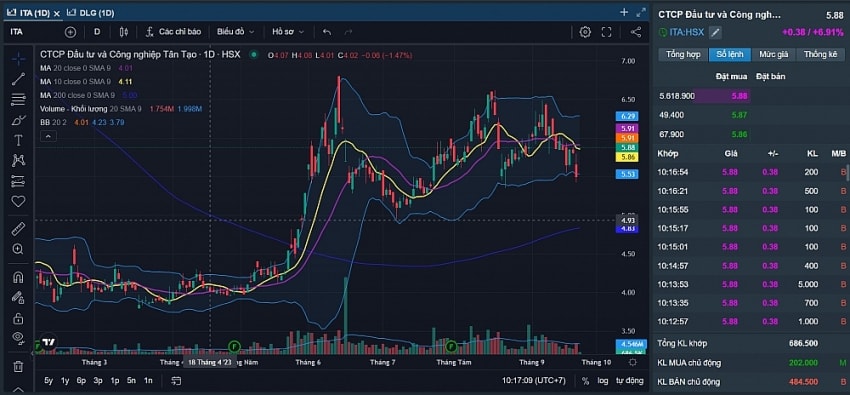Collapse the indicator legend chevron
This screenshot has width=850, height=395.
(48, 136)
